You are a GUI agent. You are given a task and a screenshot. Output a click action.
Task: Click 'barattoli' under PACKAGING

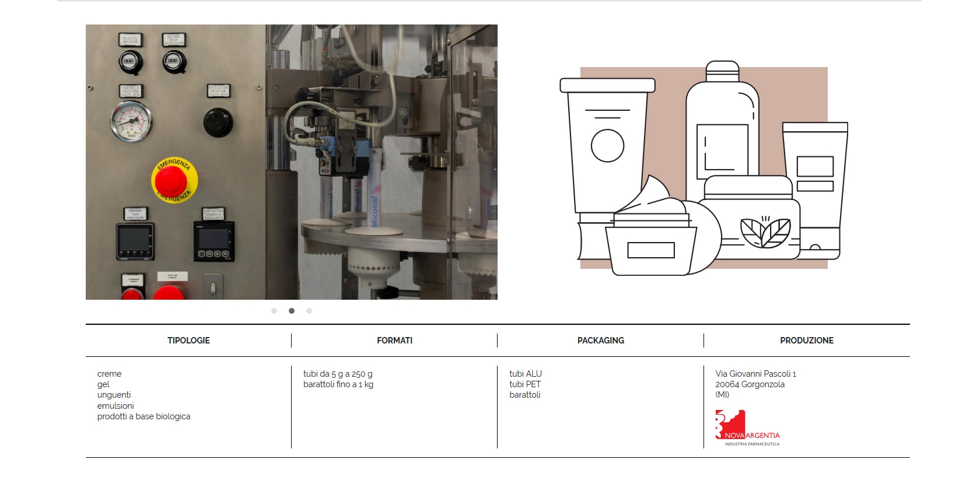tap(525, 395)
